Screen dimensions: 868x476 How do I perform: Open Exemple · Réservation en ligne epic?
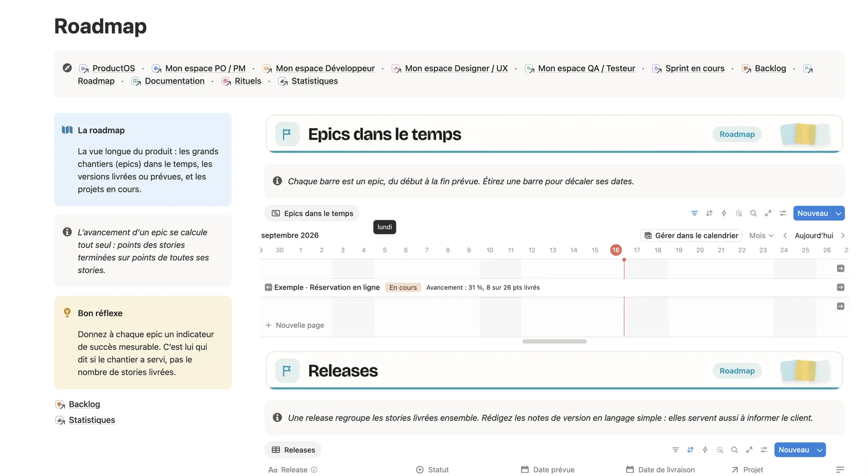[x=327, y=288]
